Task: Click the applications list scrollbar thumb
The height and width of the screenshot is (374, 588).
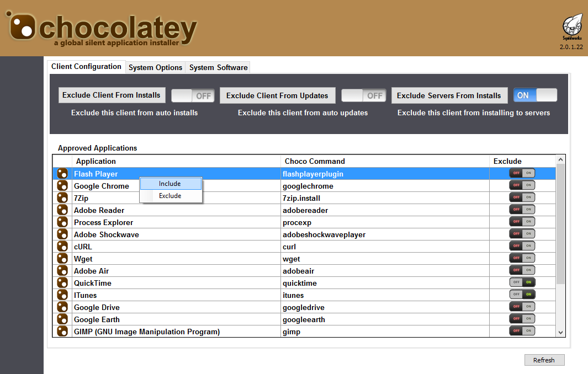Action: click(x=560, y=224)
